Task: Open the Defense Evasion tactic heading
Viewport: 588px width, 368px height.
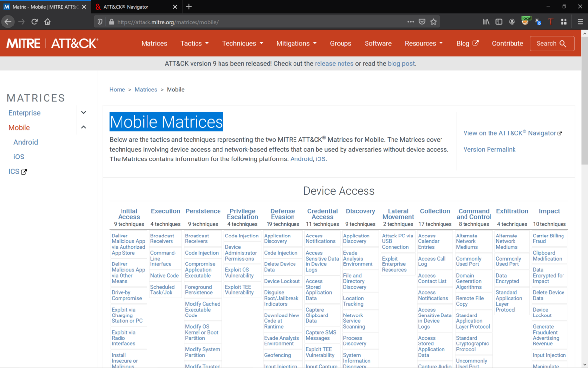Action: point(283,214)
